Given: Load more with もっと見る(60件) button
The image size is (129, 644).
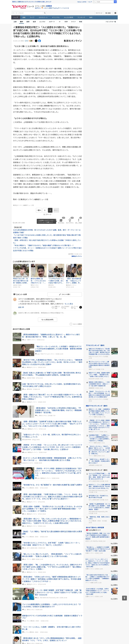Looking at the screenshot, I should (x=48, y=320).
